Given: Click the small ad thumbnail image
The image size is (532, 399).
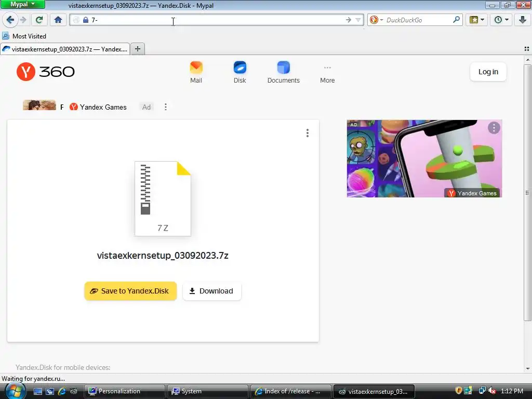Looking at the screenshot, I should [39, 105].
